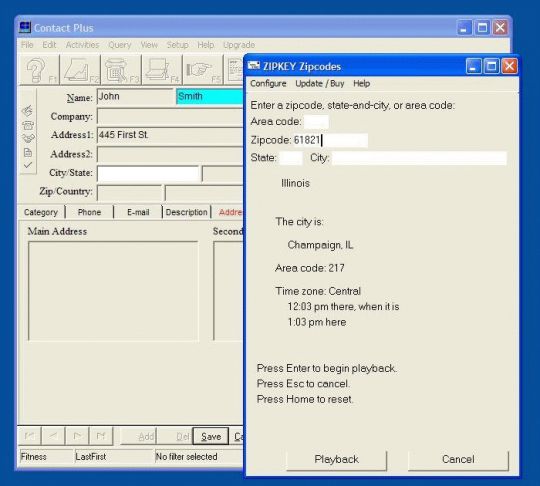Open the File menu in Contact Plus
This screenshot has width=540, height=486.
[x=27, y=45]
